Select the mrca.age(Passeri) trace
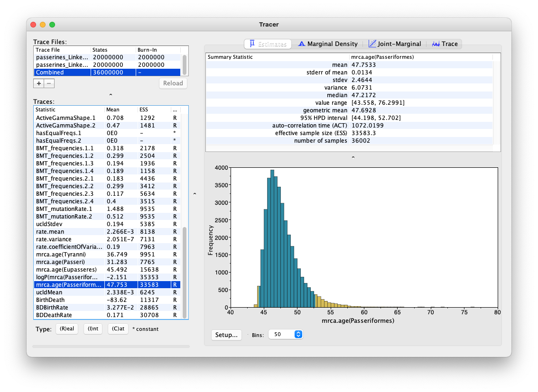Image resolution: width=538 pixels, height=392 pixels. click(x=107, y=262)
